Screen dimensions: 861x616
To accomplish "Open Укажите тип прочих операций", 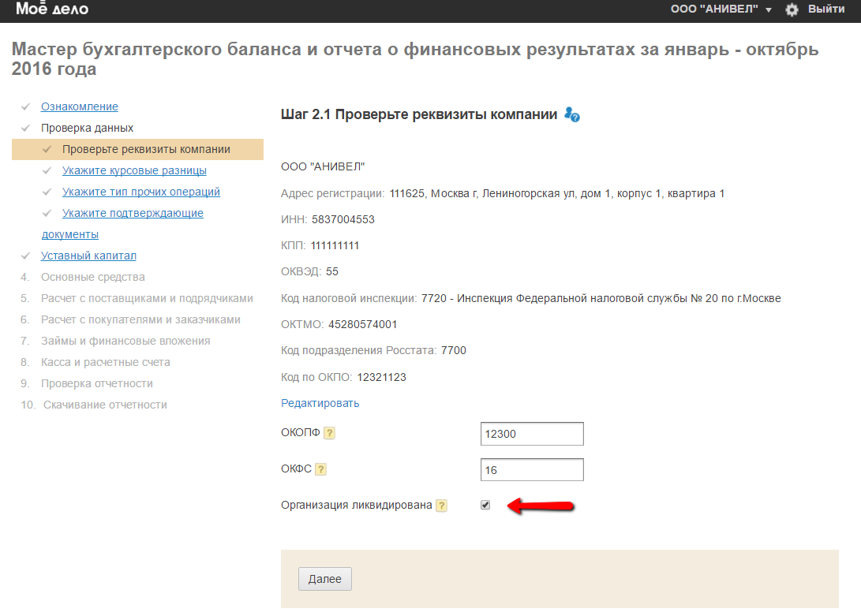I will pyautogui.click(x=140, y=192).
